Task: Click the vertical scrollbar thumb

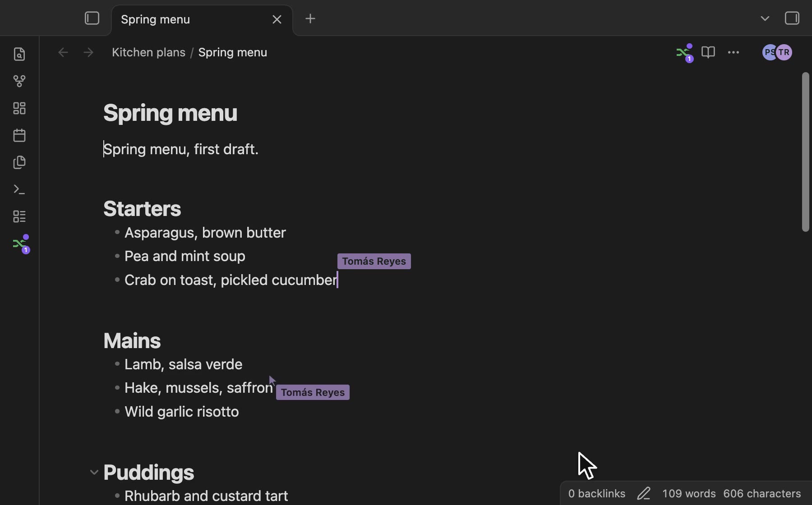Action: pyautogui.click(x=806, y=152)
